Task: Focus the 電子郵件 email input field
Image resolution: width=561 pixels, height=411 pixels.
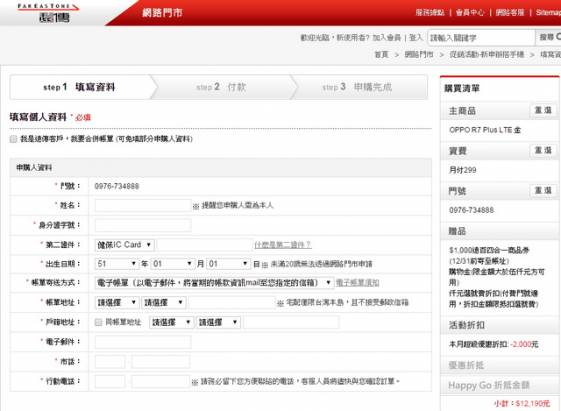Action: pos(143,342)
